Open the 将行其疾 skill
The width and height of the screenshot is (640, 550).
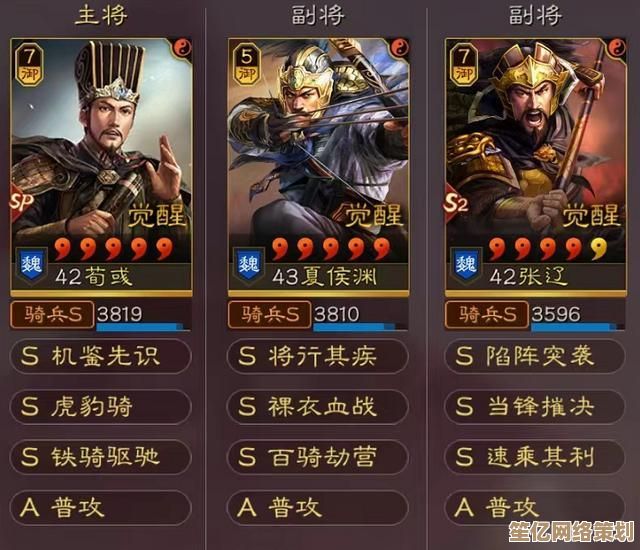point(318,356)
